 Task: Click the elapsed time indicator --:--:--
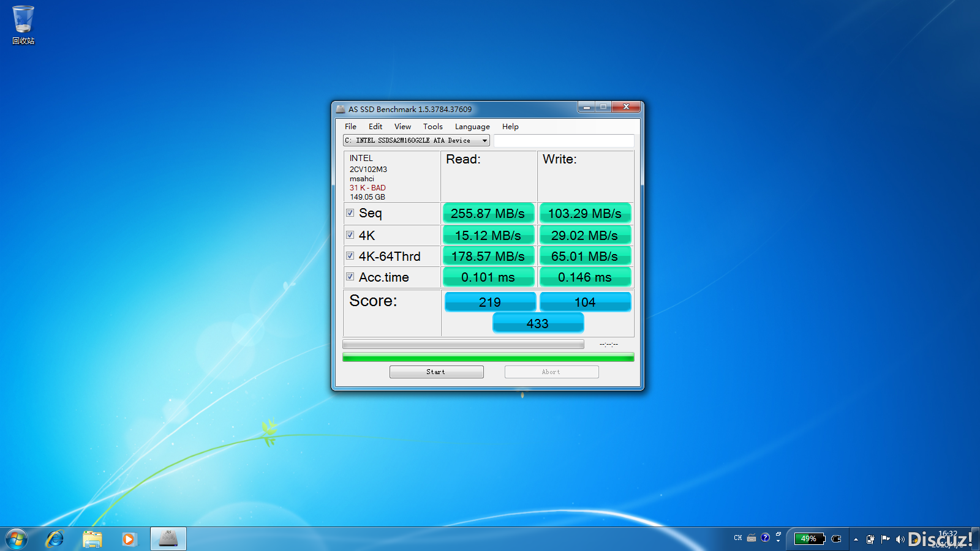609,345
